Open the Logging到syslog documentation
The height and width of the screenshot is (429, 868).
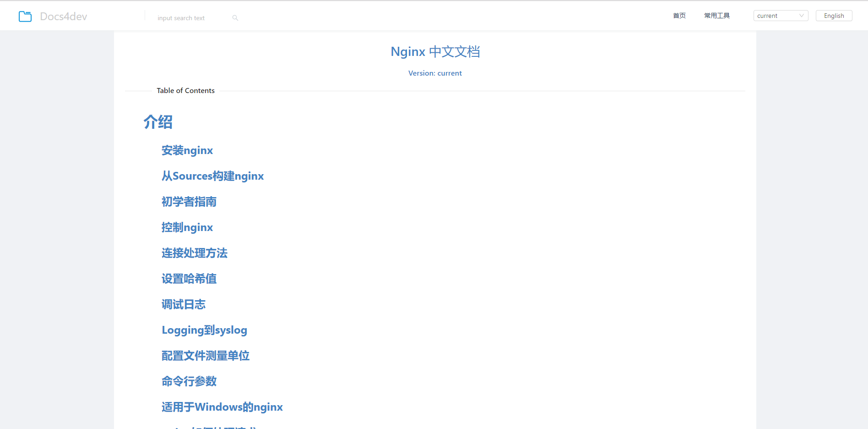[204, 330]
